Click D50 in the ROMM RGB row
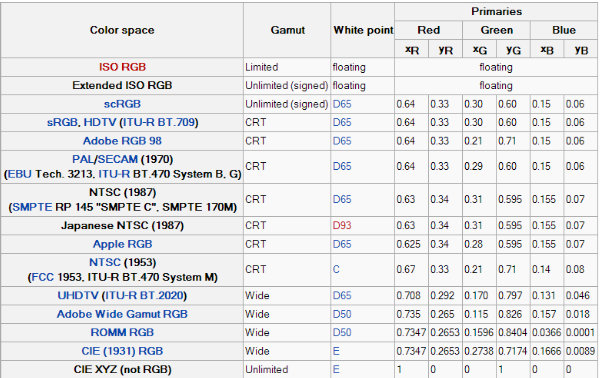600x378 pixels. pyautogui.click(x=342, y=332)
